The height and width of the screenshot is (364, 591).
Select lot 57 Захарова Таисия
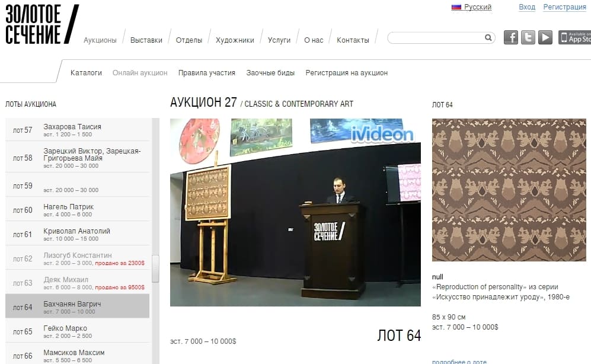[x=77, y=130]
